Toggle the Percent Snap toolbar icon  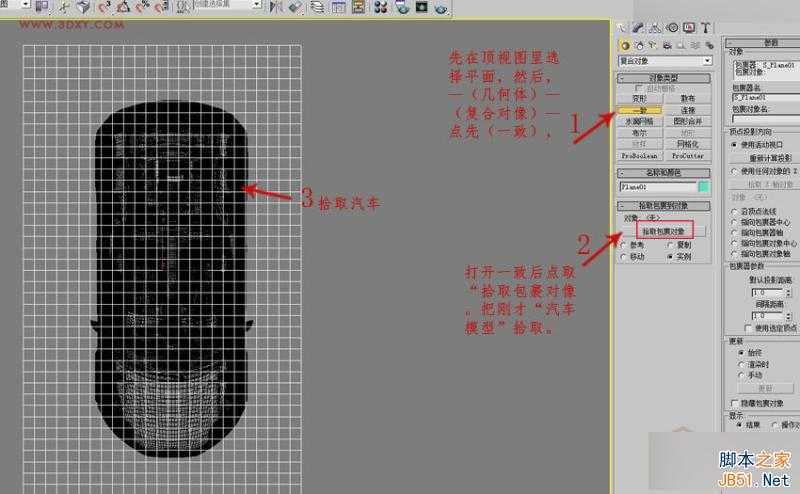coord(142,6)
